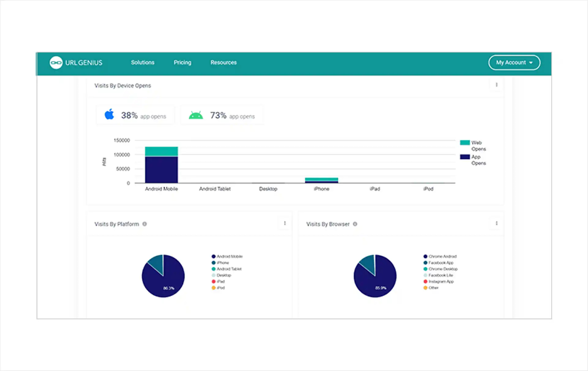The width and height of the screenshot is (588, 371).
Task: Click the Apple icon beside 38% app opens
Action: (109, 115)
